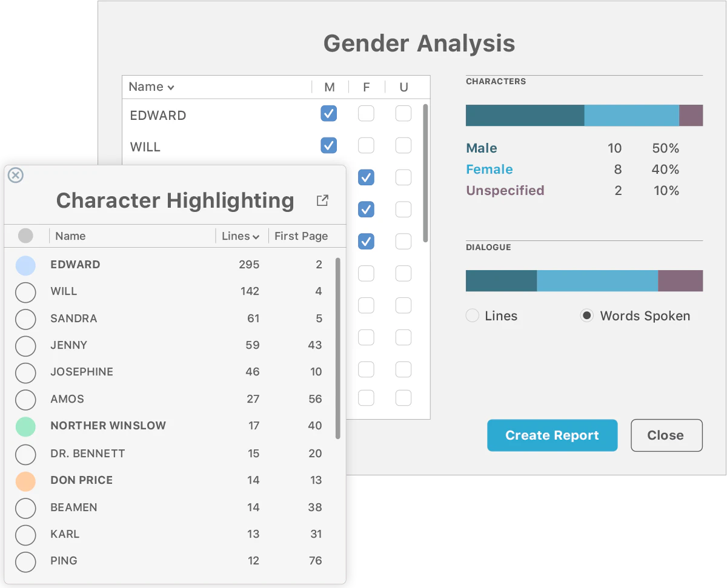Enable highlight circle for JENNY
This screenshot has height=588, width=727.
click(x=25, y=346)
